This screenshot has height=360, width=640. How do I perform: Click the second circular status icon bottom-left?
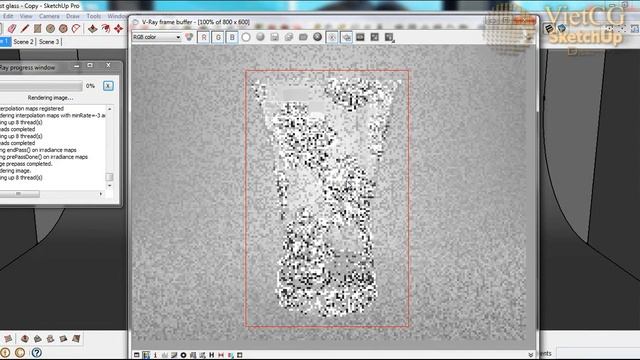pos(20,352)
